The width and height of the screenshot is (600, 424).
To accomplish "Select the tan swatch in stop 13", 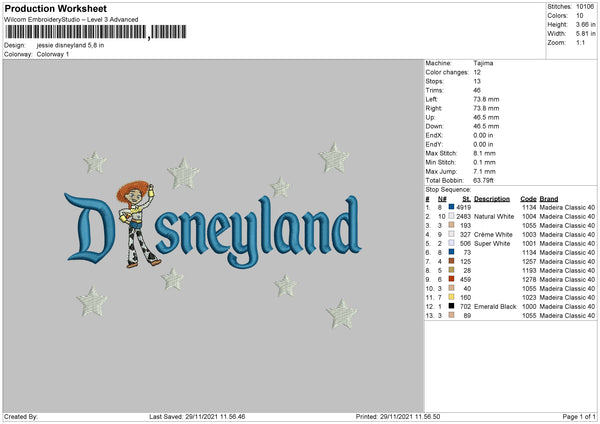I will click(x=452, y=315).
